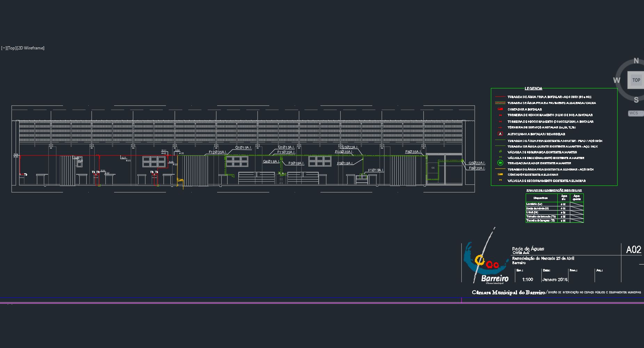Image resolution: width=644 pixels, height=348 pixels.
Task: Select the 'Janeiro 2015' date text
Action: [555, 279]
